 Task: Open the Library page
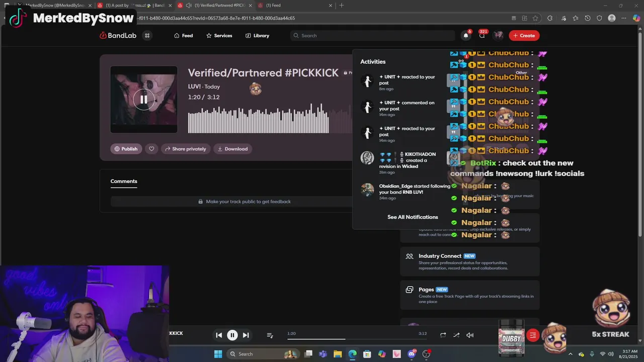tap(257, 36)
